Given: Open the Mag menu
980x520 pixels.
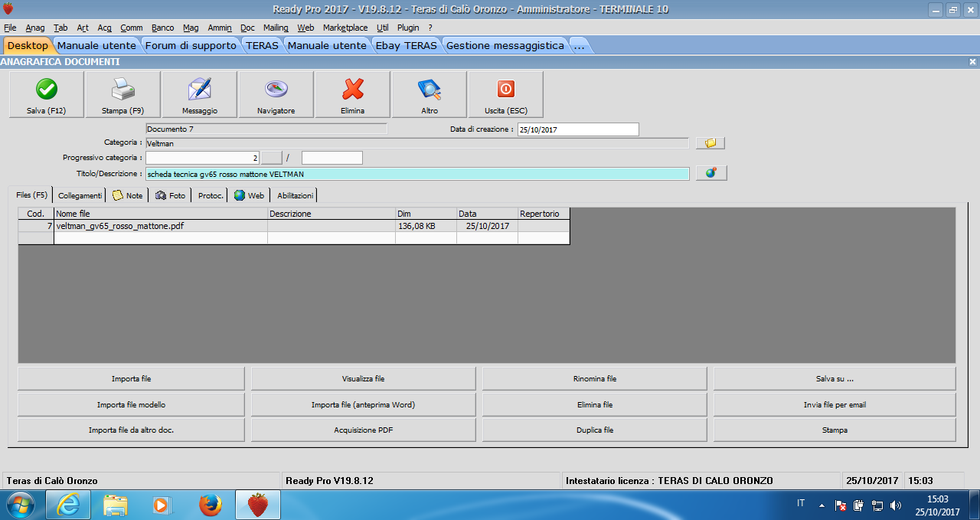Looking at the screenshot, I should [191, 28].
